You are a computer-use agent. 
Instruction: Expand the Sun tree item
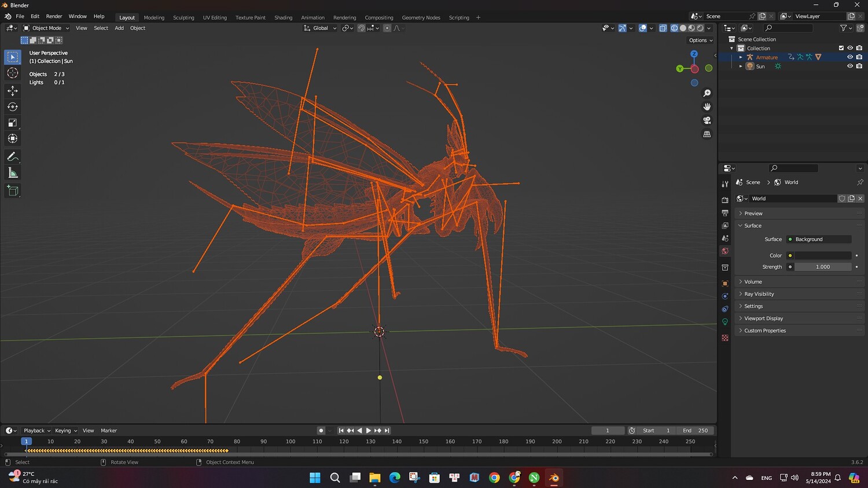pyautogui.click(x=741, y=66)
